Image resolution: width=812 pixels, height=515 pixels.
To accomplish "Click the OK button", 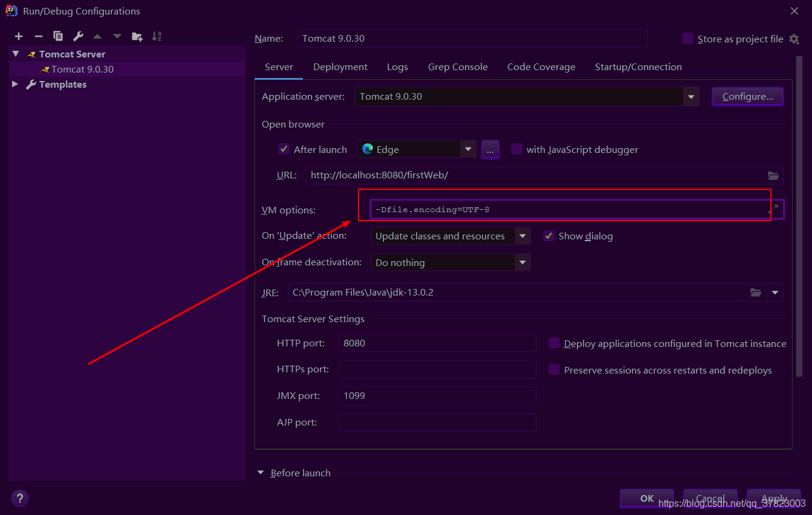I will 647,498.
